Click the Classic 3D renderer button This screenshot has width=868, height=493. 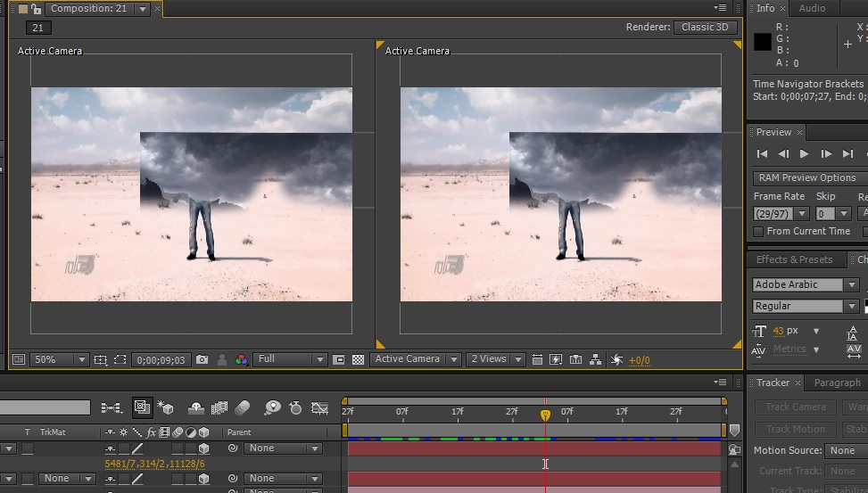tap(706, 27)
